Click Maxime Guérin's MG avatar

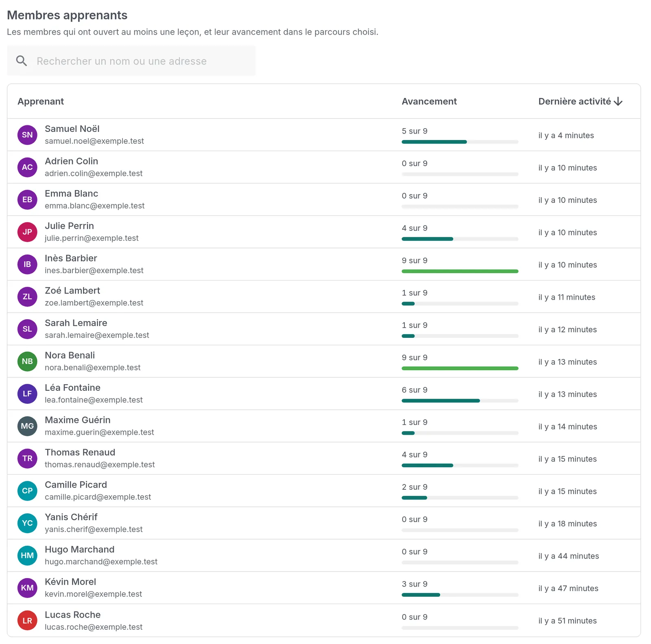pyautogui.click(x=27, y=426)
